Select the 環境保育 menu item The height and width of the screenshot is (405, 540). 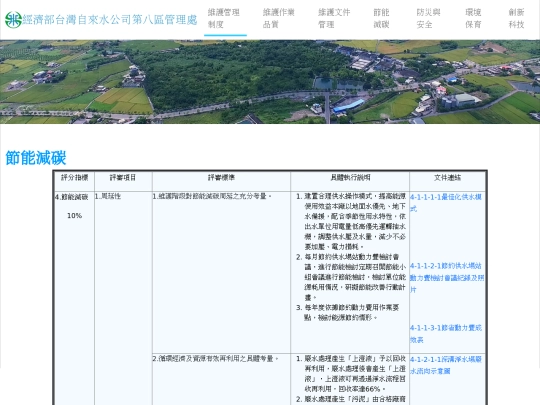(473, 19)
